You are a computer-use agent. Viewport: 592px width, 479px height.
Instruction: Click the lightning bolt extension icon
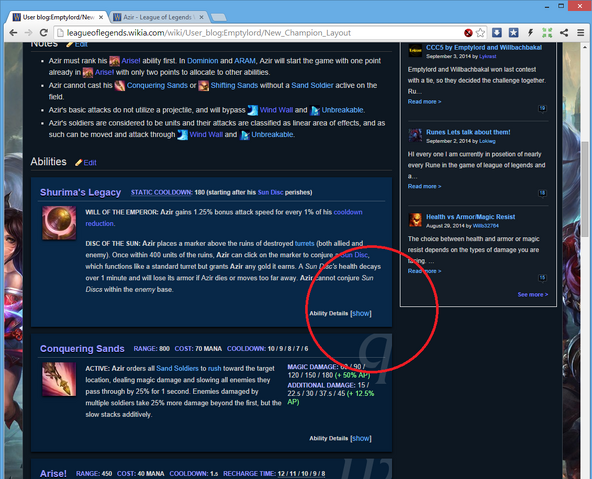pyautogui.click(x=530, y=33)
